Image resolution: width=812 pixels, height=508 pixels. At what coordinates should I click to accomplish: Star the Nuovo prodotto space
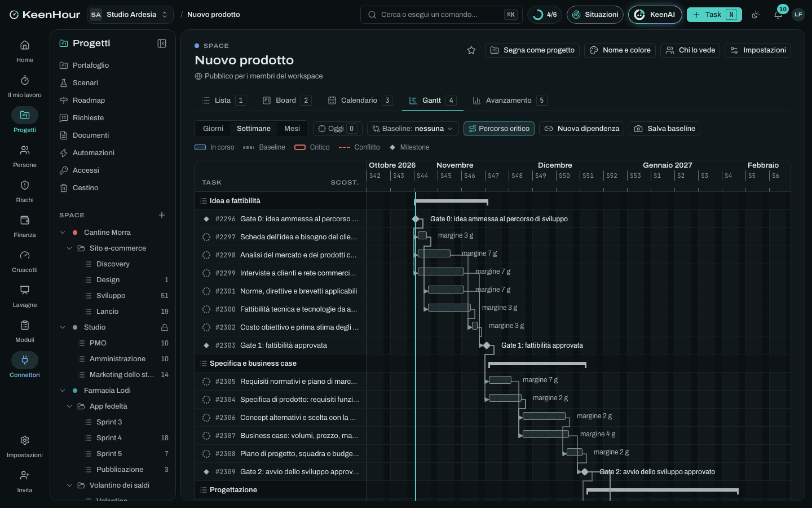coord(471,50)
